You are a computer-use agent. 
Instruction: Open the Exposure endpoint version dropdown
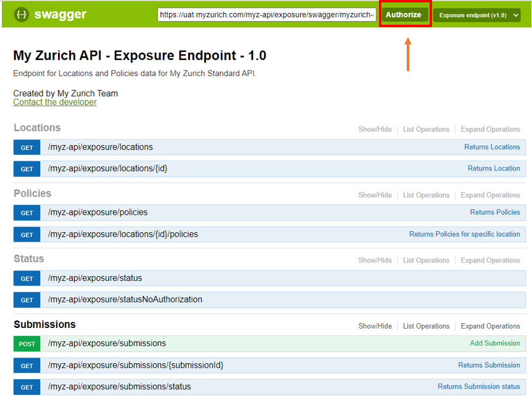[x=476, y=15]
